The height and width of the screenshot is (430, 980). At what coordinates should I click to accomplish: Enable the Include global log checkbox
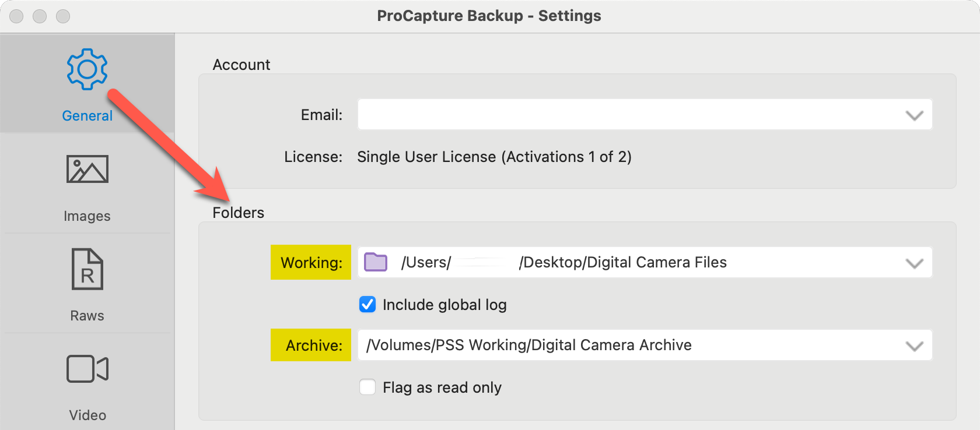(x=367, y=305)
